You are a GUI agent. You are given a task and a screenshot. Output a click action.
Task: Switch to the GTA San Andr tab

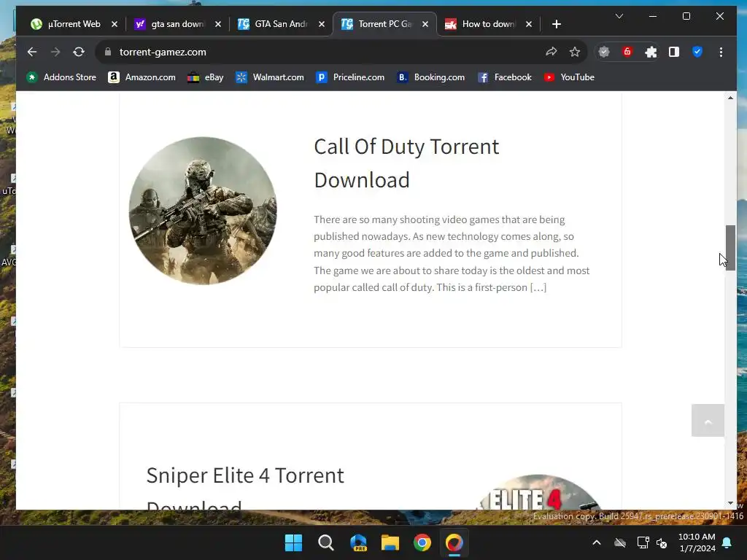(281, 24)
